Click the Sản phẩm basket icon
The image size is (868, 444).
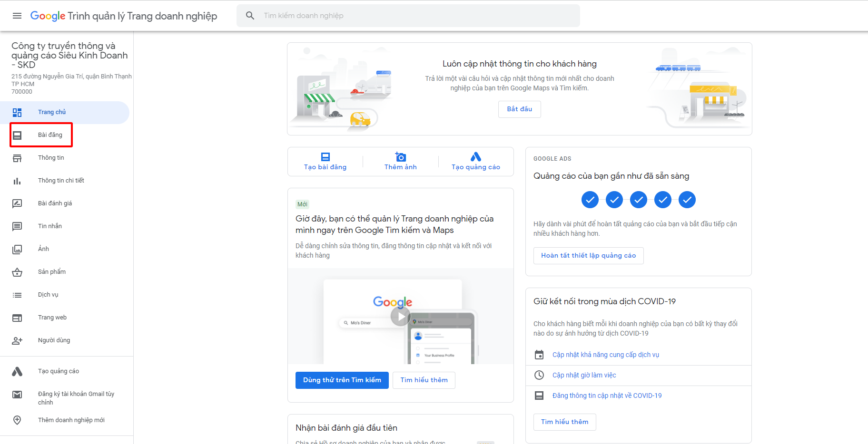click(17, 272)
